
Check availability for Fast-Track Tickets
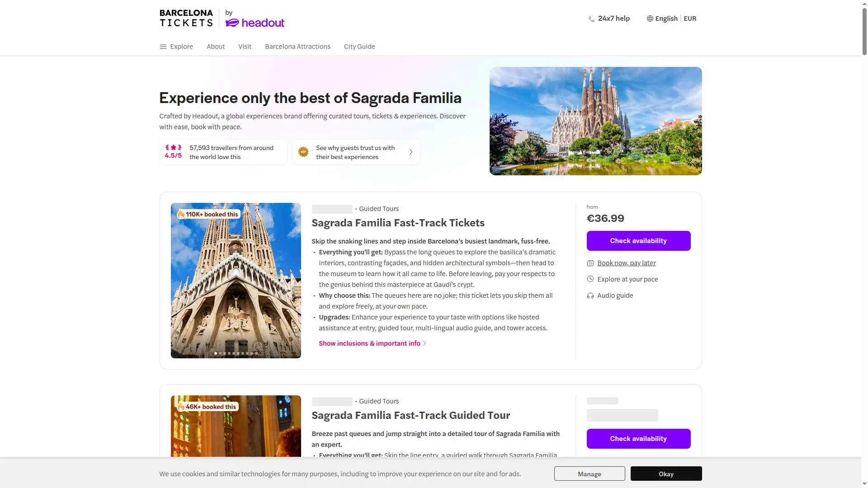[x=638, y=241]
